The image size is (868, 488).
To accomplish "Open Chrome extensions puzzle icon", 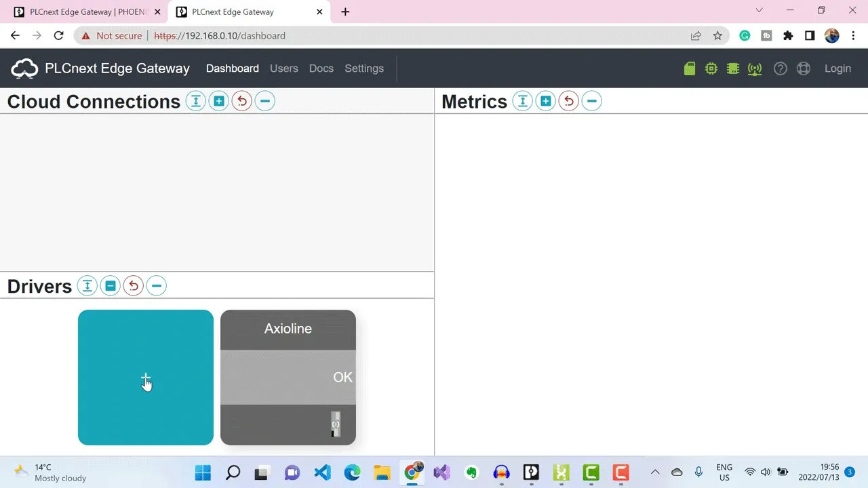I will tap(788, 36).
